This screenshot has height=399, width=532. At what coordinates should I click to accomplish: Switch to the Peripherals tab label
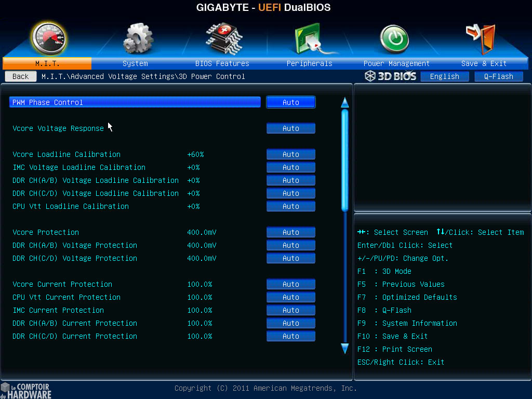pos(309,63)
